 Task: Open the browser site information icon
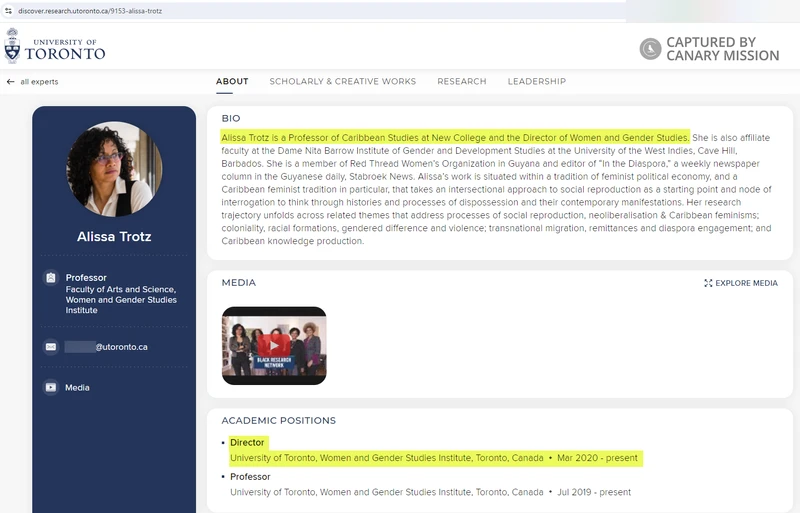click(x=8, y=11)
